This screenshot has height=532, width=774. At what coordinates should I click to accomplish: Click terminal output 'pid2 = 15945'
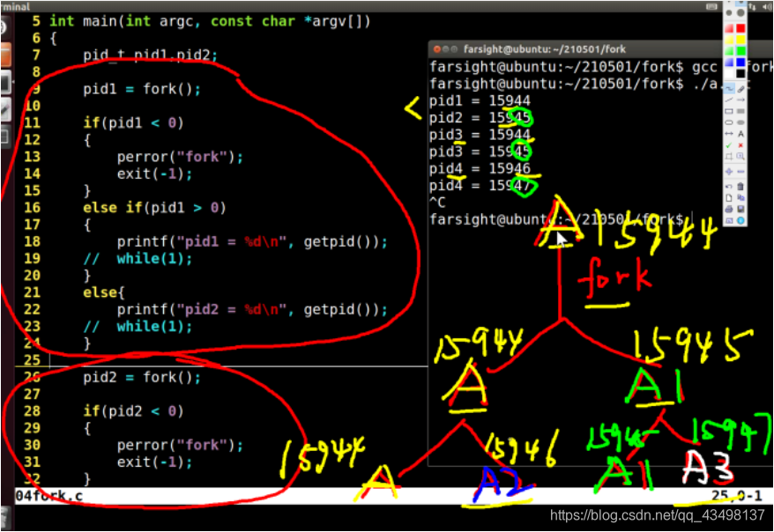(x=480, y=118)
